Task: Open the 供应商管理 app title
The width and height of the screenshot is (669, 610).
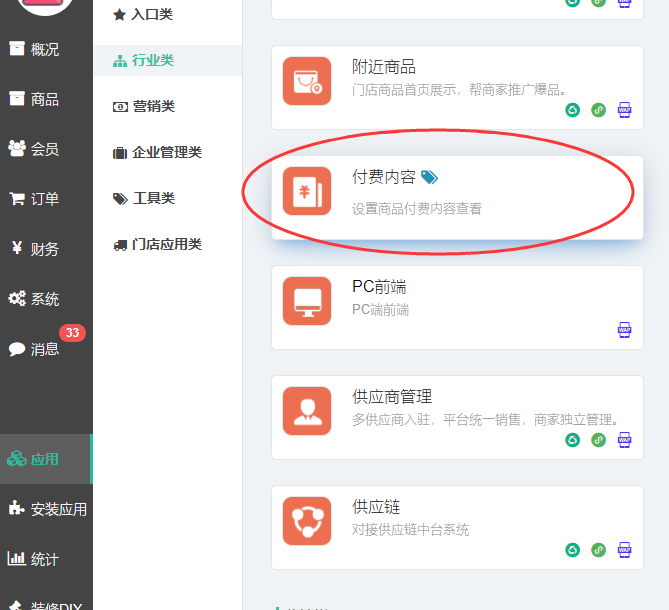Action: pyautogui.click(x=392, y=397)
